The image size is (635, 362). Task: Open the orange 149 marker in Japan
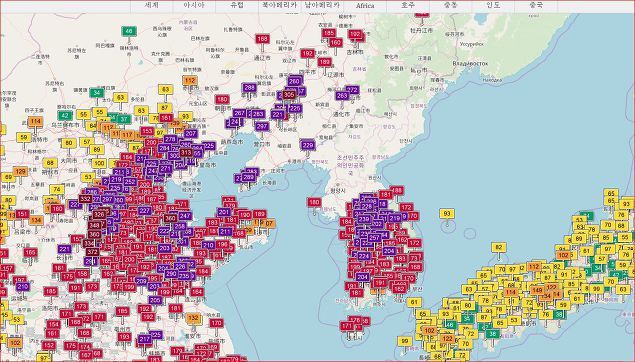537,290
